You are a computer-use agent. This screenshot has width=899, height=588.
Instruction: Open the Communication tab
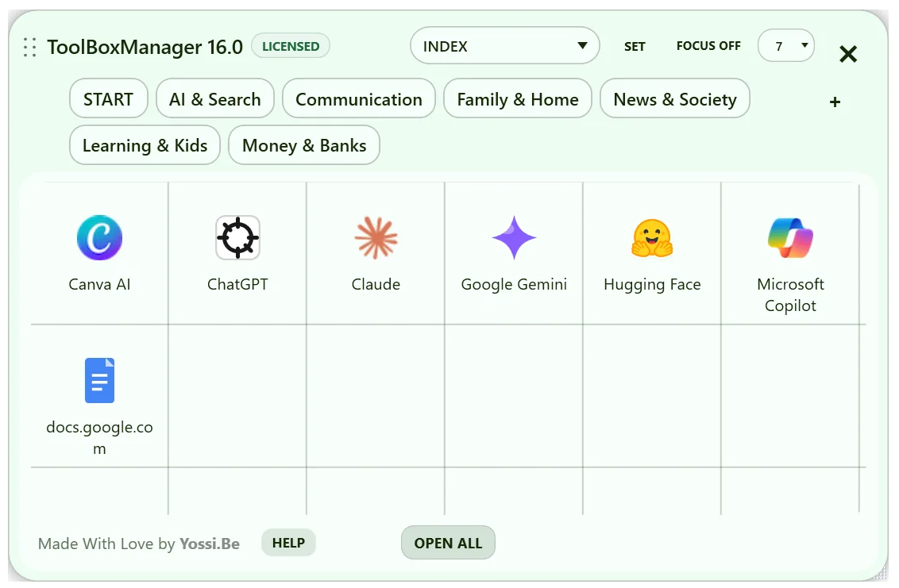359,98
